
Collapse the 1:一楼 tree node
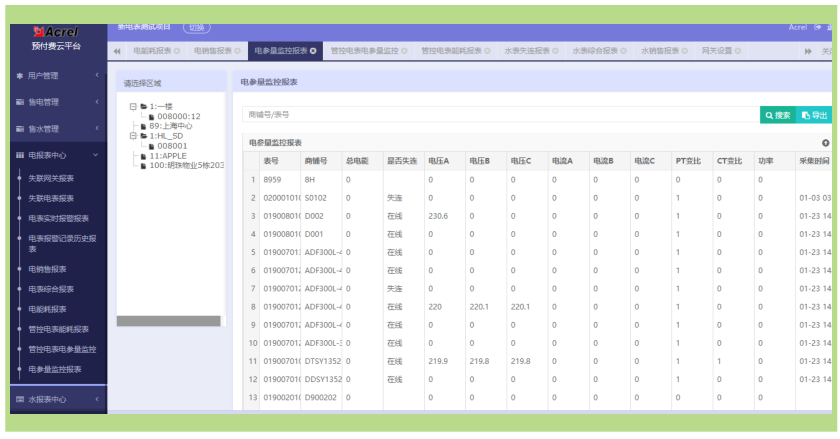pos(133,107)
